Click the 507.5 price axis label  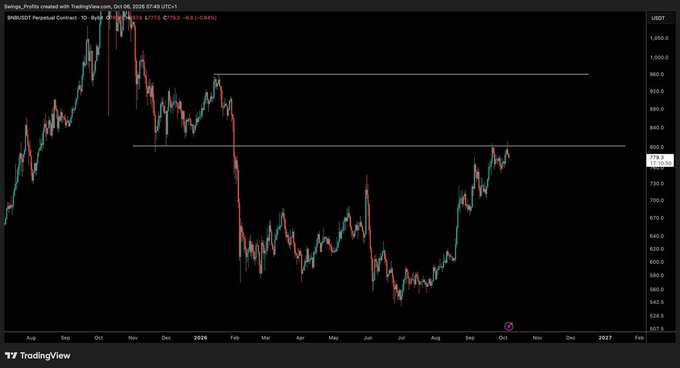pos(657,329)
